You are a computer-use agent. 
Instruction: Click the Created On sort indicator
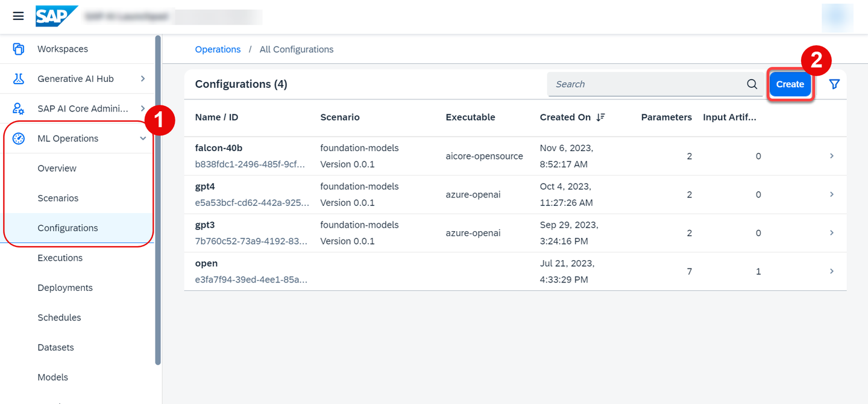(600, 117)
